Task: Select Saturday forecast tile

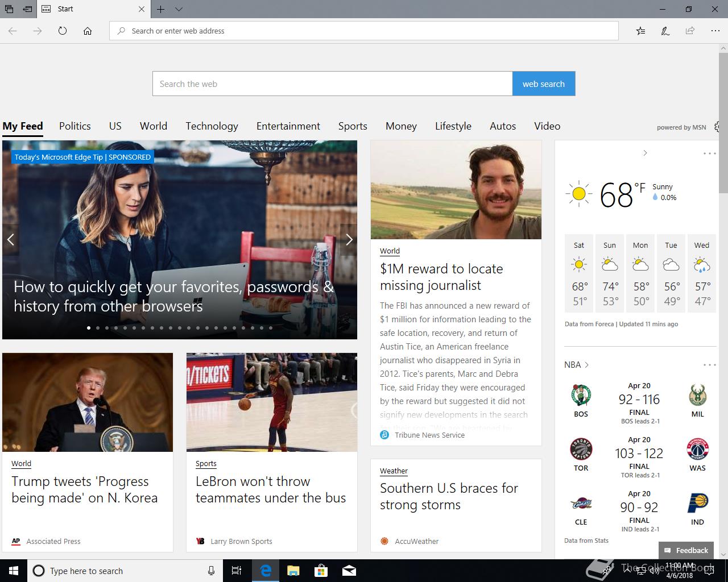Action: click(x=579, y=273)
